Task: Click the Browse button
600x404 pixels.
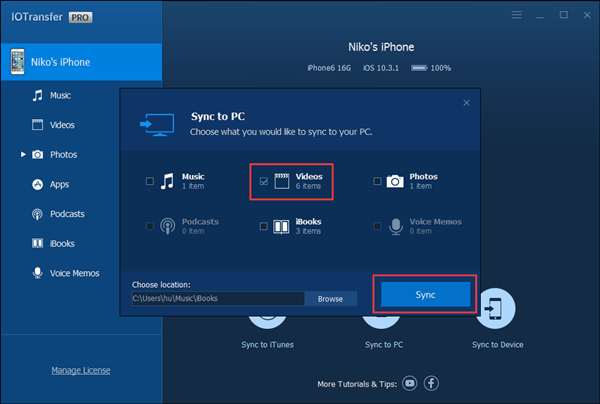Action: (x=329, y=298)
